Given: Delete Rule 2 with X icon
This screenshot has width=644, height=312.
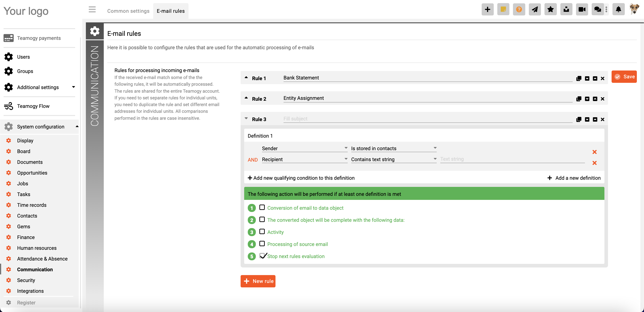Looking at the screenshot, I should pyautogui.click(x=602, y=99).
